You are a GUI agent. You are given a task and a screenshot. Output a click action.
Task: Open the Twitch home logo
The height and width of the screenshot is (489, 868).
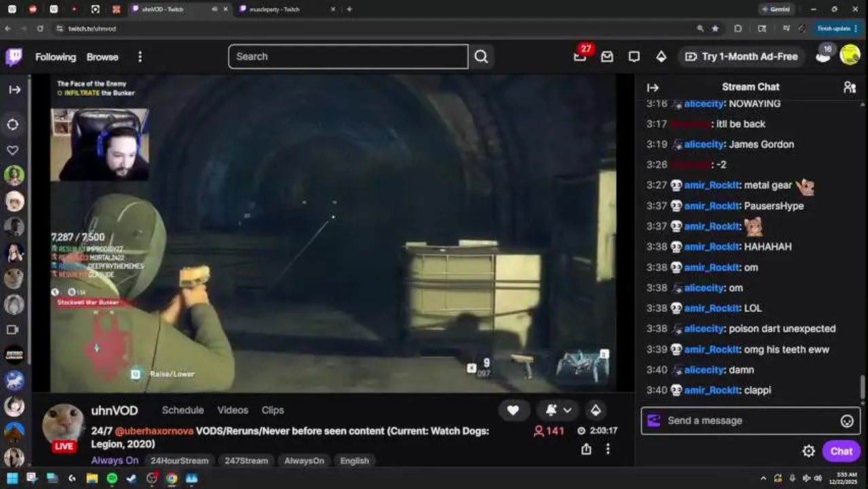(x=14, y=57)
